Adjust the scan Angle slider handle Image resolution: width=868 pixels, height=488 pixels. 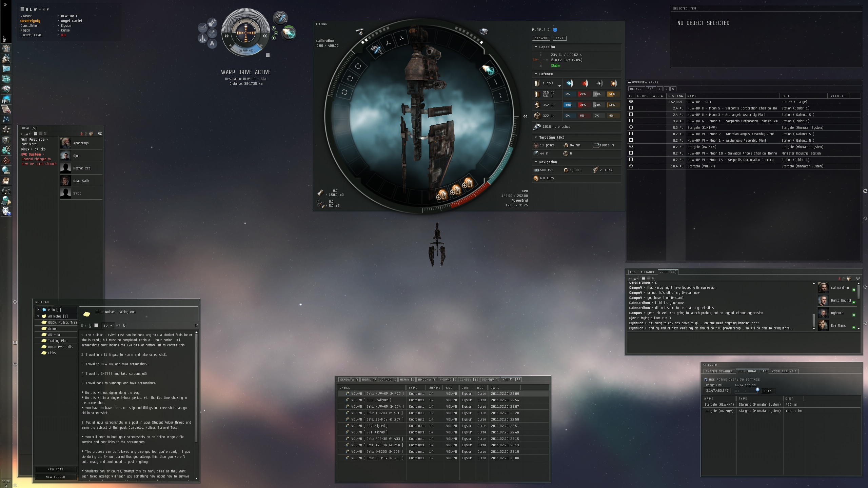pos(757,390)
